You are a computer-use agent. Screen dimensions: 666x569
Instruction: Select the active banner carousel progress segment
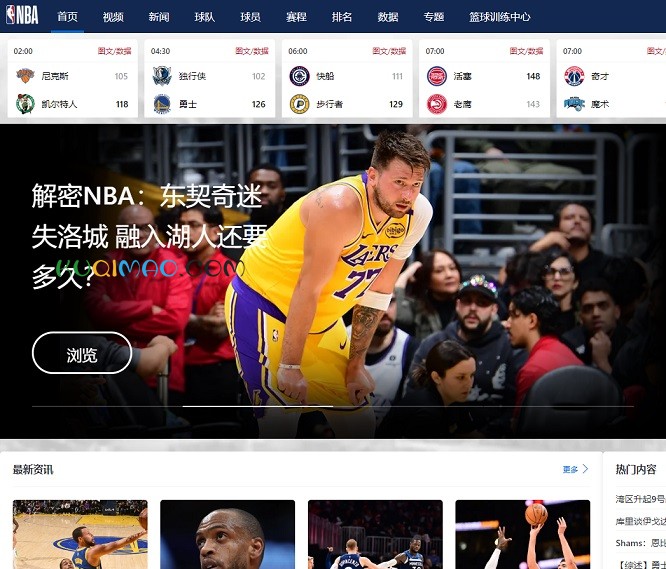click(x=258, y=406)
